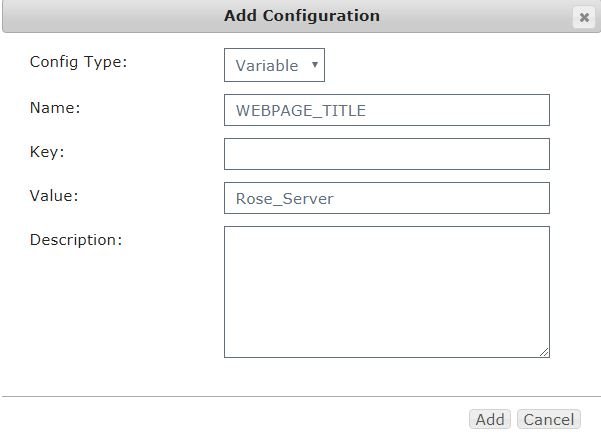Click the Name label

point(55,107)
